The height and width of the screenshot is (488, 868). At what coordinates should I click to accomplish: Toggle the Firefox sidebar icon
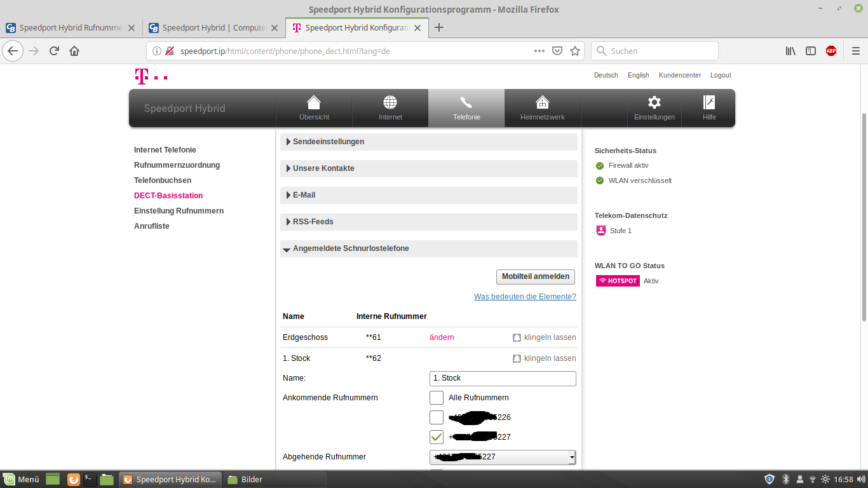pos(811,51)
